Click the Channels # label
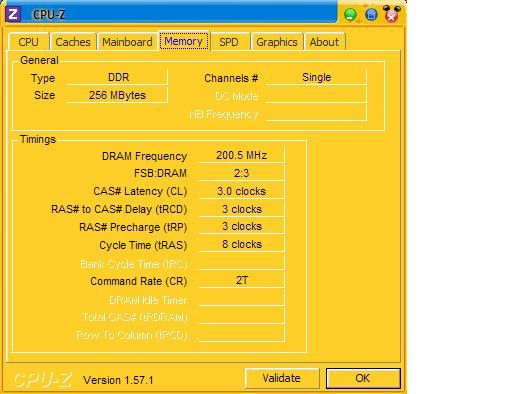 click(x=231, y=78)
